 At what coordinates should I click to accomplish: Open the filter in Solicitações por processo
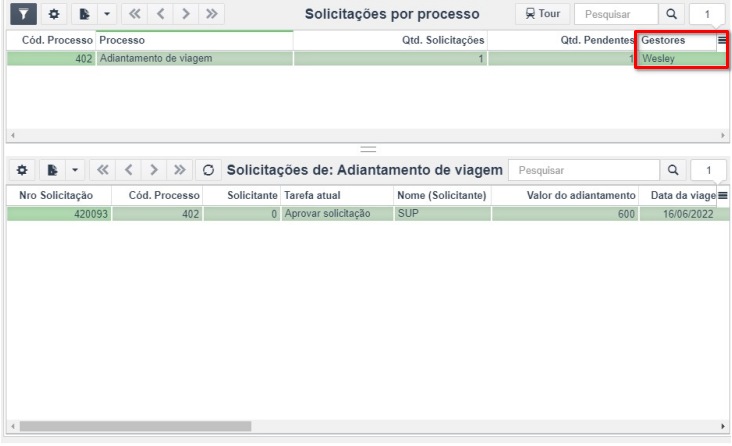(23, 14)
